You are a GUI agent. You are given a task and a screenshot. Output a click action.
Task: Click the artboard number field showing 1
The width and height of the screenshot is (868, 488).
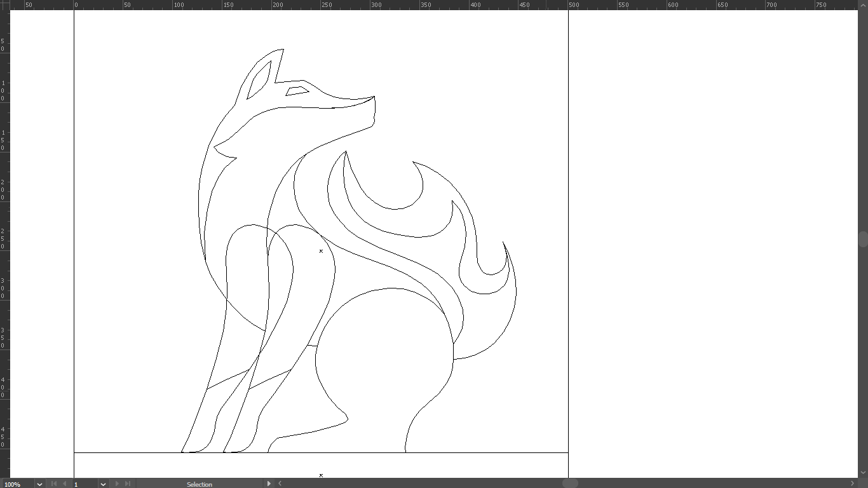(x=86, y=484)
